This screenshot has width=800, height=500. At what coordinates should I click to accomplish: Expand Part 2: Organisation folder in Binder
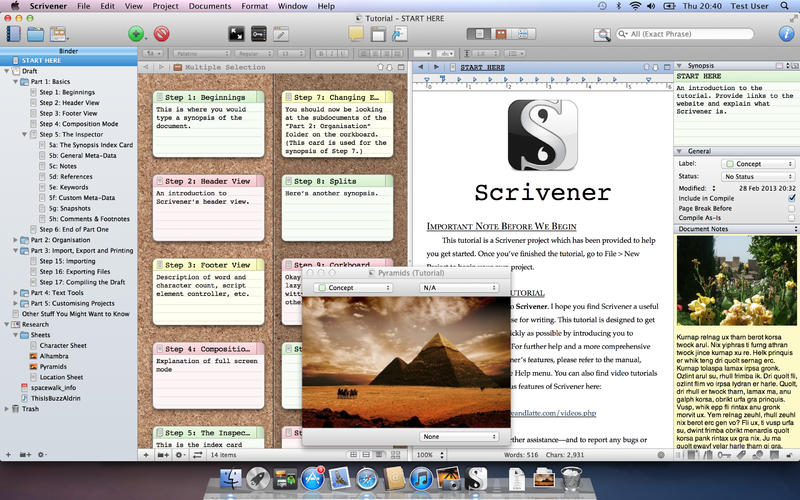(17, 240)
